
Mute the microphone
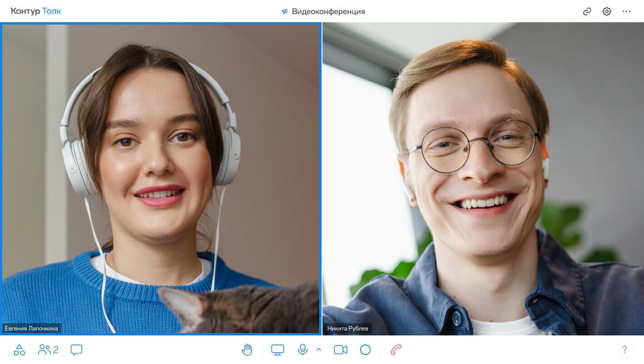(x=302, y=349)
